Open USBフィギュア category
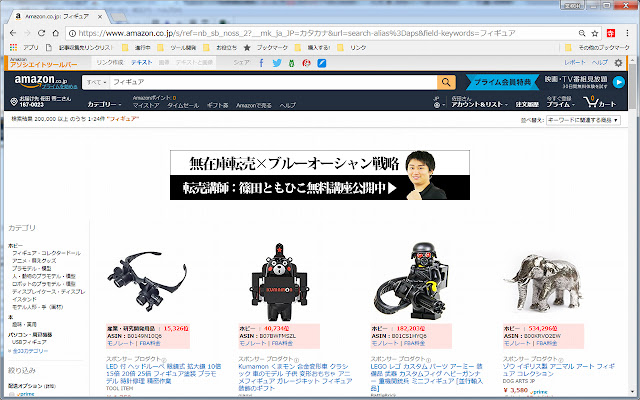 coord(29,342)
